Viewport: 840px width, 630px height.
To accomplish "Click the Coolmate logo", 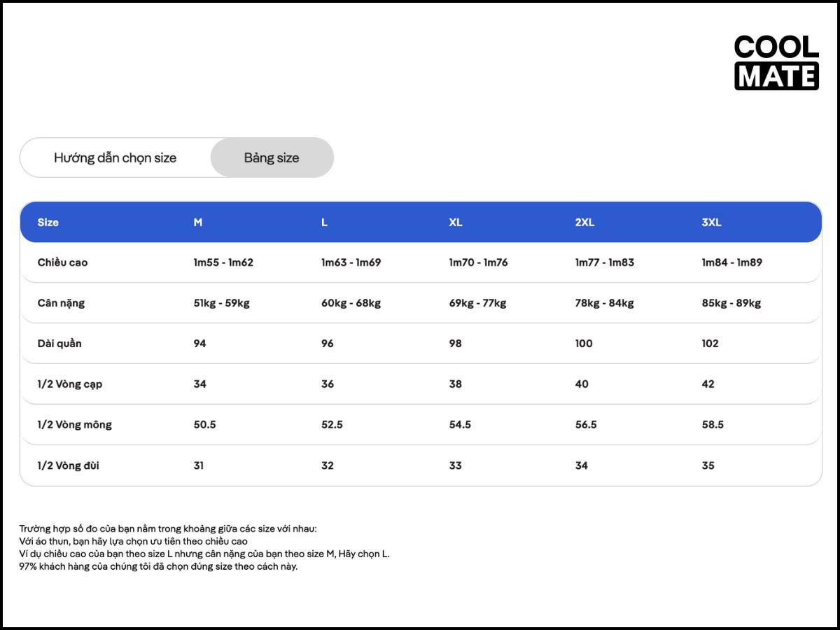I will click(x=776, y=62).
